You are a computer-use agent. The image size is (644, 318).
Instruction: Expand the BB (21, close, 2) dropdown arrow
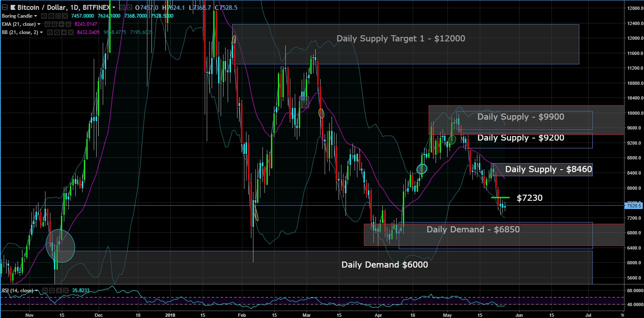[41, 32]
